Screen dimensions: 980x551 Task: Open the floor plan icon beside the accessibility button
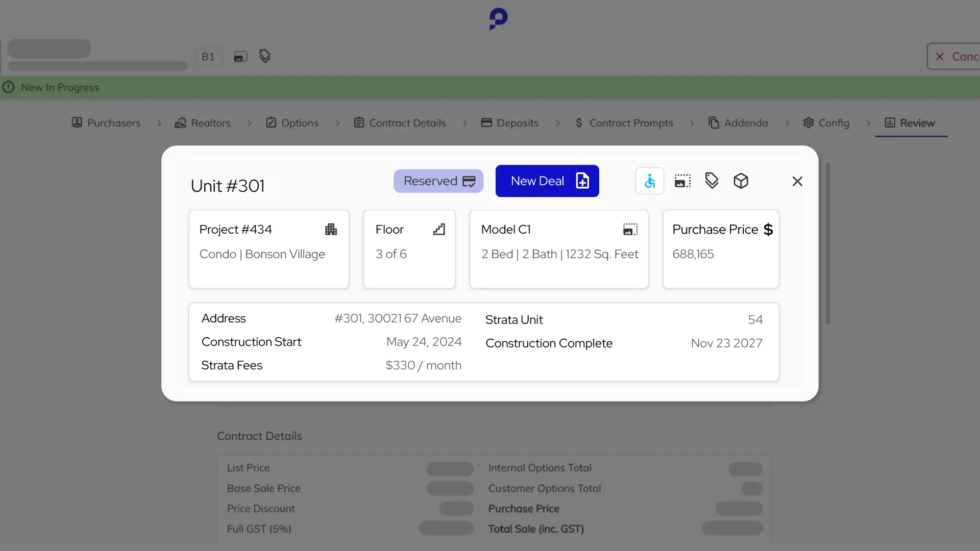point(682,181)
